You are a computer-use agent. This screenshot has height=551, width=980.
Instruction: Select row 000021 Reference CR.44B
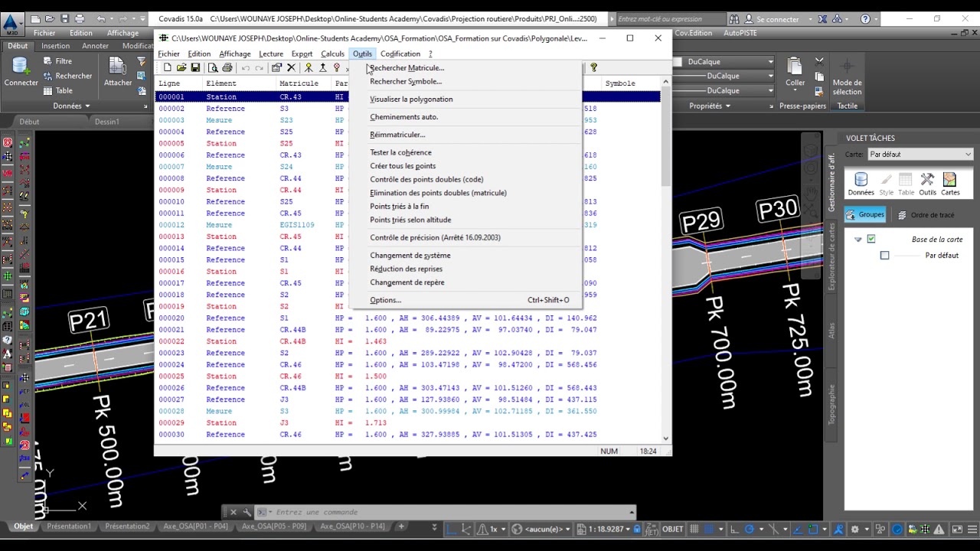click(x=407, y=330)
